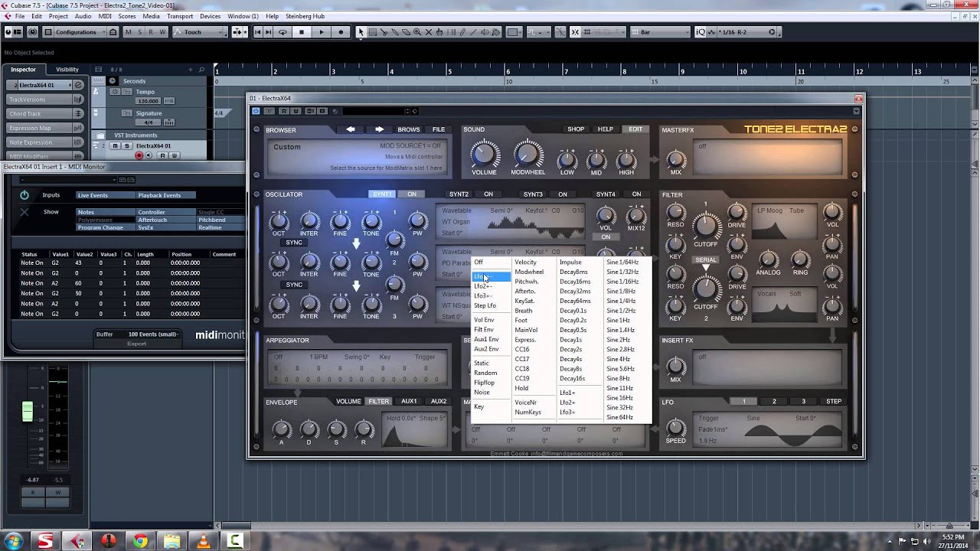Toggle Solo S on ElectraX64 01 track

click(129, 145)
